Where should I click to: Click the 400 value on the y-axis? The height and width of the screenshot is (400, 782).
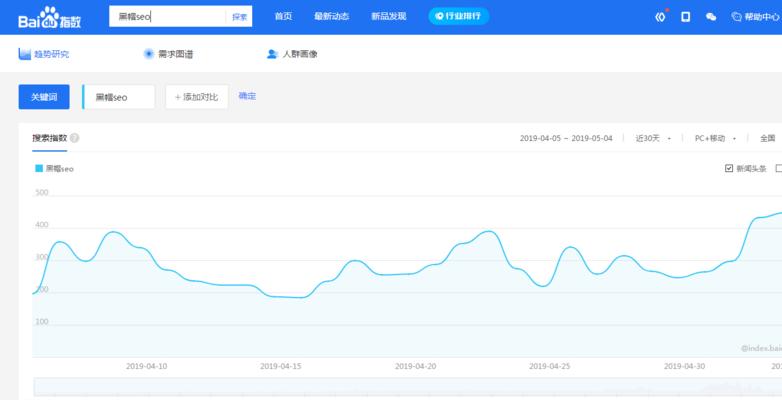pyautogui.click(x=42, y=225)
